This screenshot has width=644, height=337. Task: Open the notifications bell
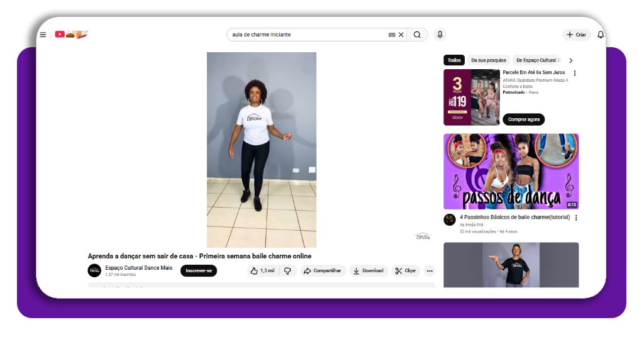tap(600, 35)
